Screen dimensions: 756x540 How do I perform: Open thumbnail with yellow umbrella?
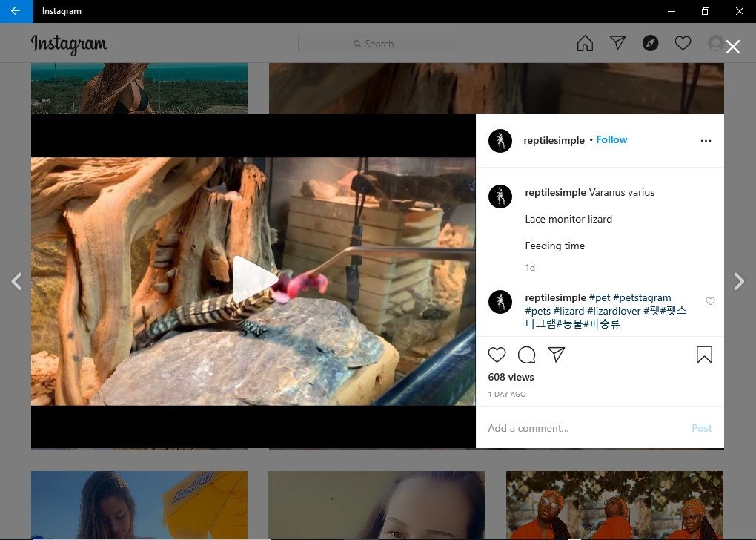click(x=139, y=505)
